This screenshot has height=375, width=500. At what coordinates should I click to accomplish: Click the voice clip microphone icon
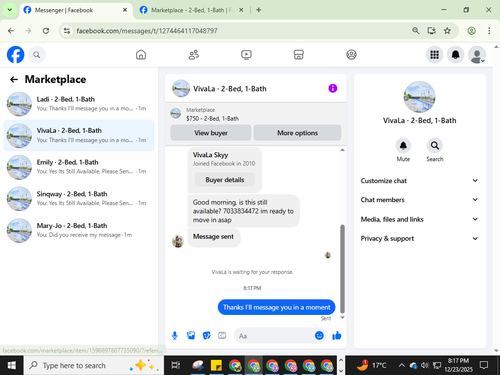point(175,336)
